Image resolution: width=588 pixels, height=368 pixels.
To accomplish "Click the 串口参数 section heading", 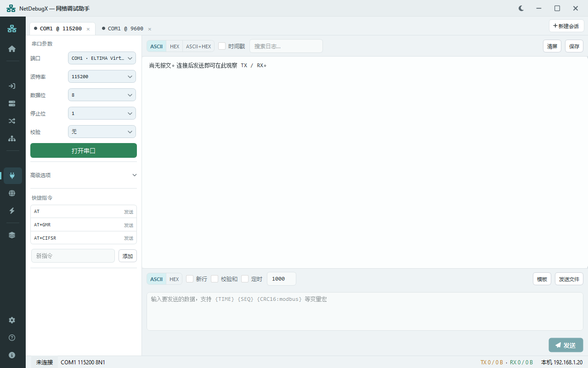I will click(42, 44).
